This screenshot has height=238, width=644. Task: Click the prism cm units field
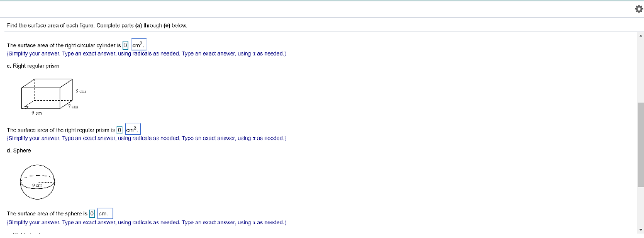click(133, 130)
